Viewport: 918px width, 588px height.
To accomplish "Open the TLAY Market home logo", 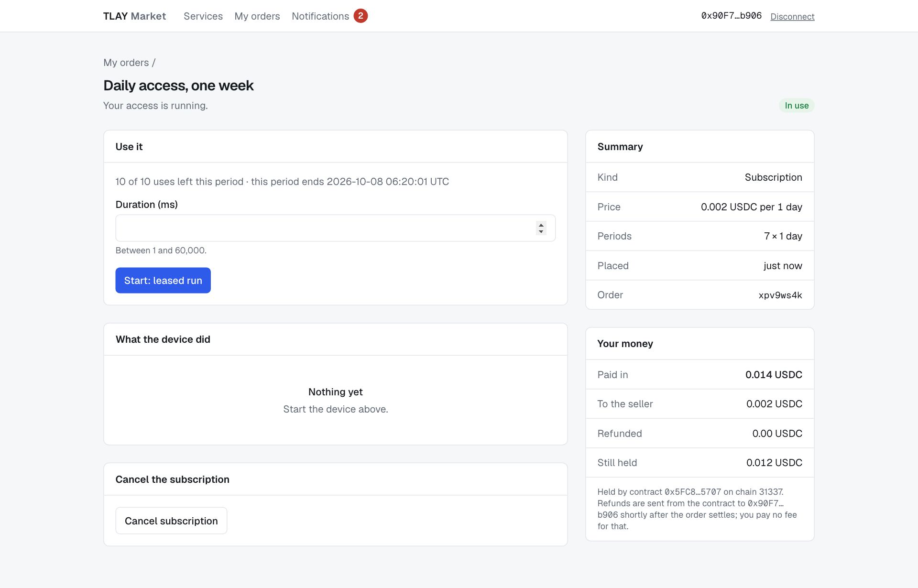I will [134, 16].
